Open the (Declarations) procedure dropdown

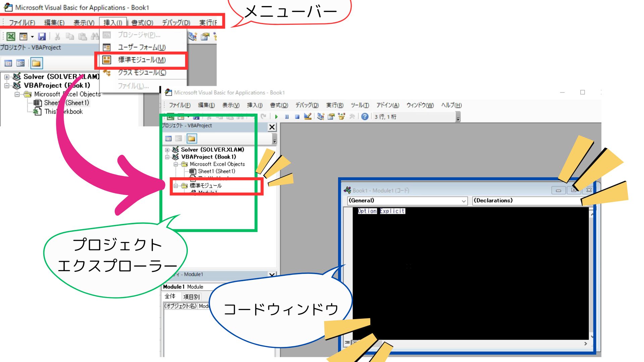pyautogui.click(x=527, y=200)
